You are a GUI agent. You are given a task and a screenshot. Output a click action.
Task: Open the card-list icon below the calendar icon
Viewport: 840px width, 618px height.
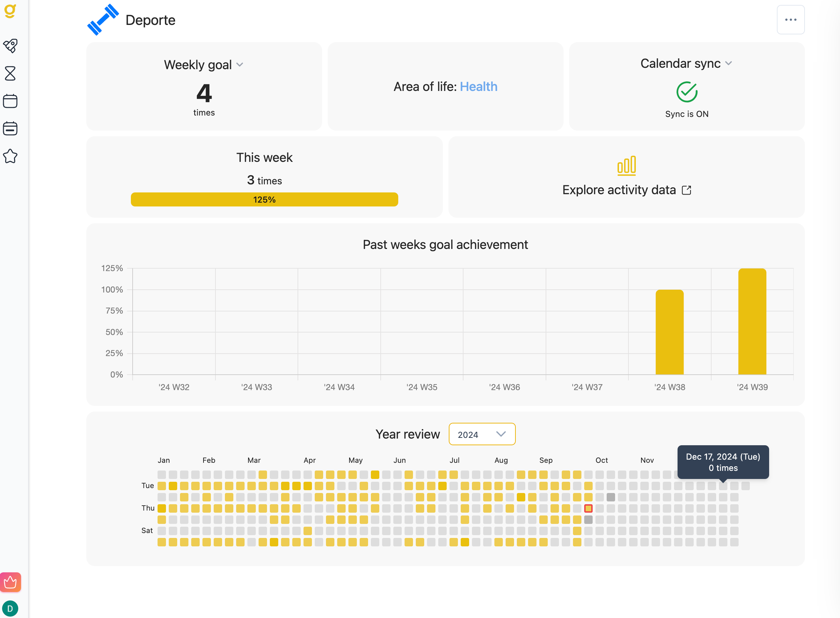tap(11, 128)
